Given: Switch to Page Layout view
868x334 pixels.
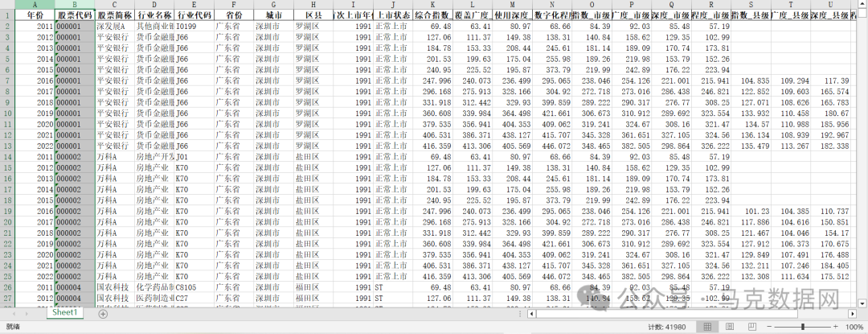Looking at the screenshot, I should 729,327.
